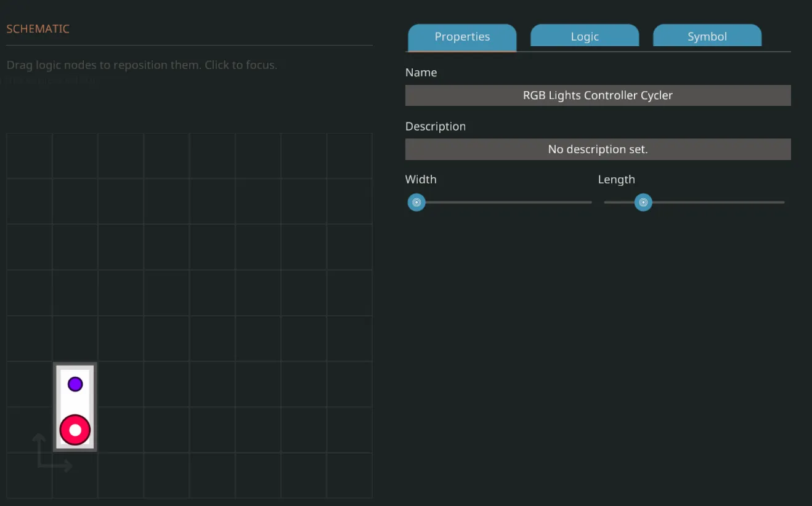Viewport: 812px width, 506px height.
Task: Click the 'Drag logic nodes' hint text
Action: pos(142,65)
